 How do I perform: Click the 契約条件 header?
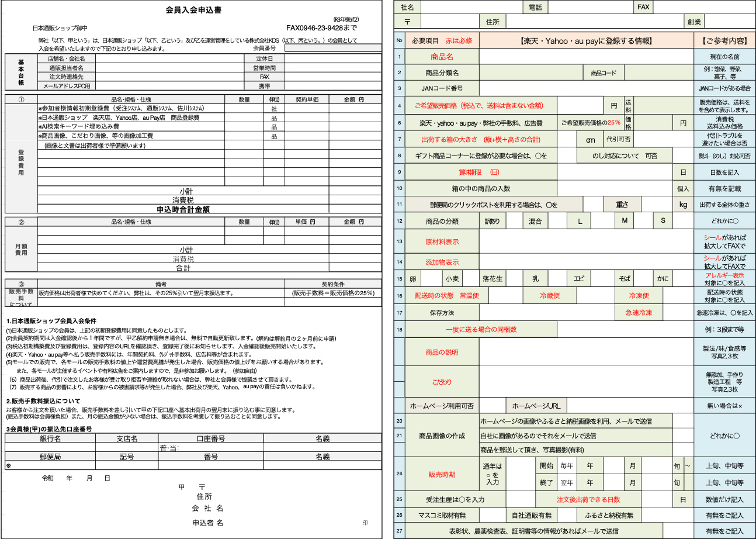click(332, 284)
